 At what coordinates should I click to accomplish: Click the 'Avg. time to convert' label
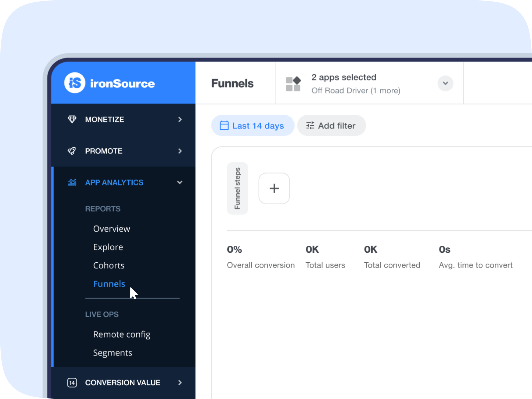coord(476,265)
